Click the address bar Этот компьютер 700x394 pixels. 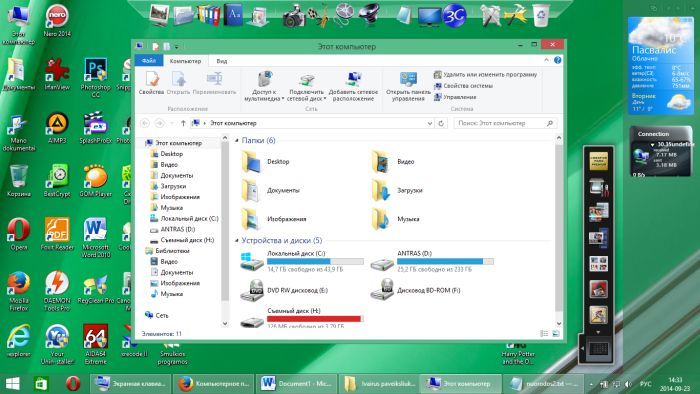pos(308,123)
